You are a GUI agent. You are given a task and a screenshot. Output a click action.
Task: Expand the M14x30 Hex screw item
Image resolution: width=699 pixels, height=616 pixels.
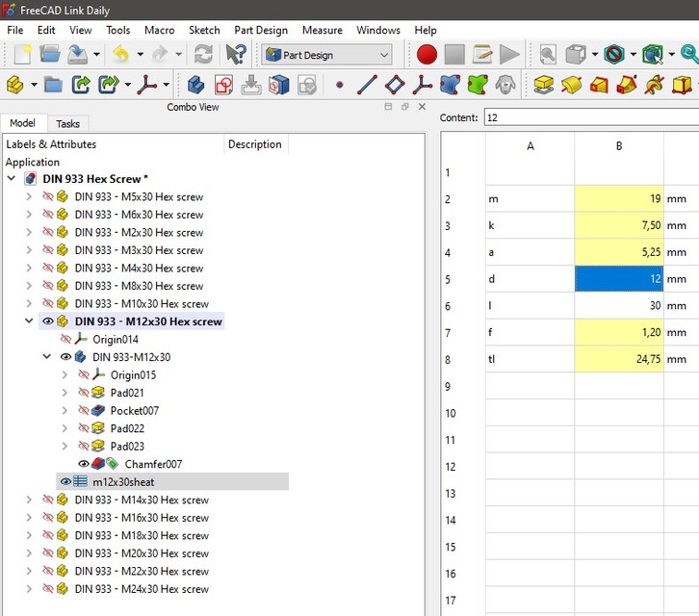click(29, 500)
